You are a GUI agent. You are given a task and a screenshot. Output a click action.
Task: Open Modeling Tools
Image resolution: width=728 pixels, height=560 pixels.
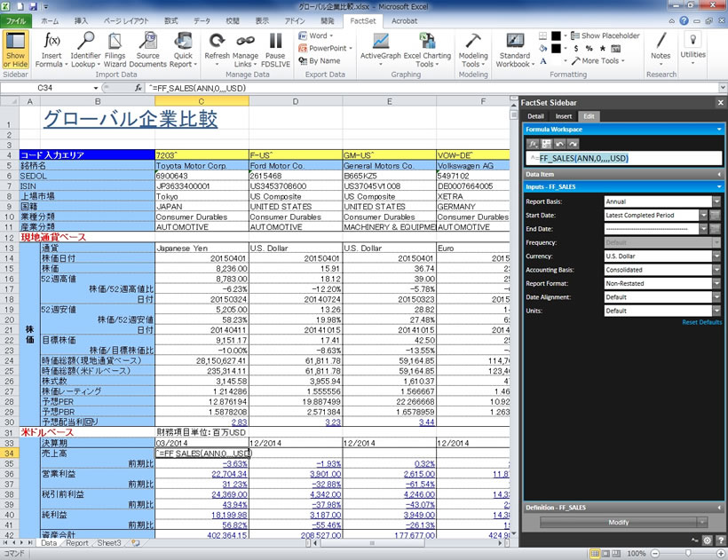pyautogui.click(x=473, y=50)
